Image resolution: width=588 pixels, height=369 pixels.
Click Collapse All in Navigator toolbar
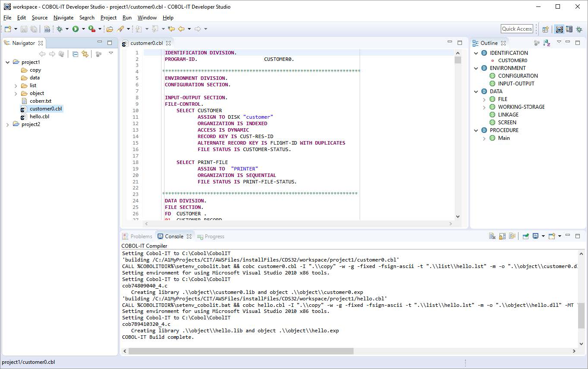(x=75, y=54)
